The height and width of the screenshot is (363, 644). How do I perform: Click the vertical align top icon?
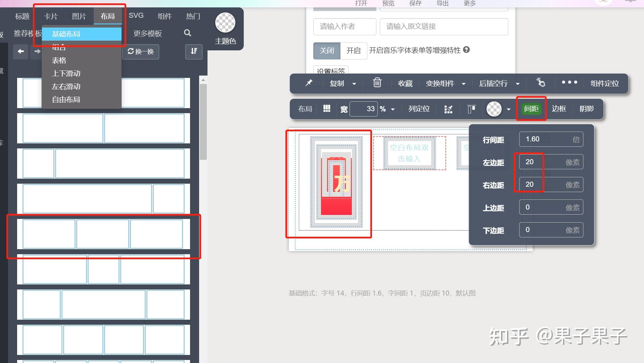tap(471, 109)
